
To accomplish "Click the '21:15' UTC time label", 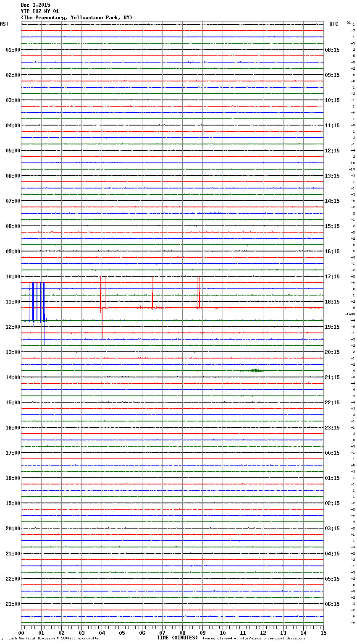I will click(332, 377).
